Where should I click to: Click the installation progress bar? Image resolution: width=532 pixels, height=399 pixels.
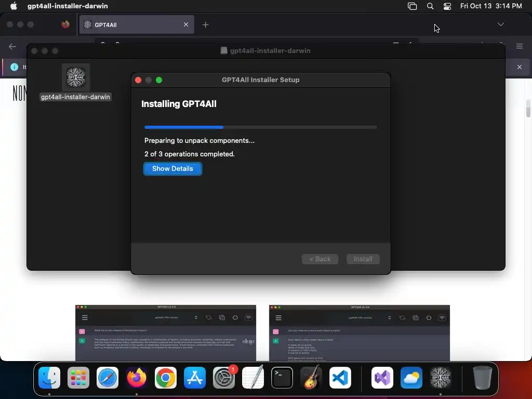(x=261, y=127)
